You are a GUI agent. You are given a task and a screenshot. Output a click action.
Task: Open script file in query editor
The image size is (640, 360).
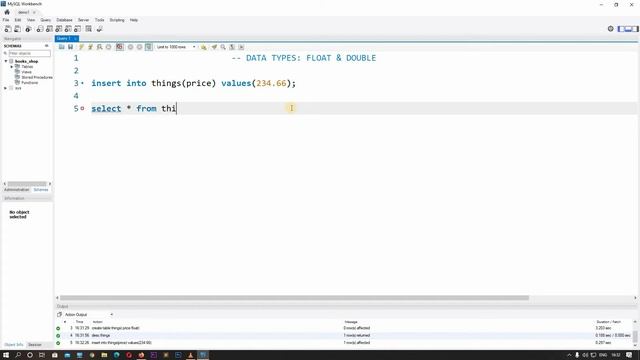[62, 47]
